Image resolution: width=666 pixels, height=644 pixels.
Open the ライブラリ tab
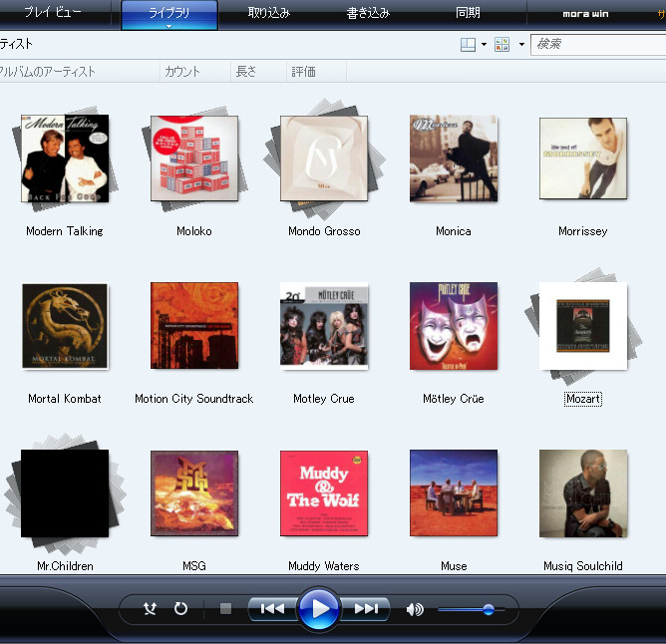169,14
